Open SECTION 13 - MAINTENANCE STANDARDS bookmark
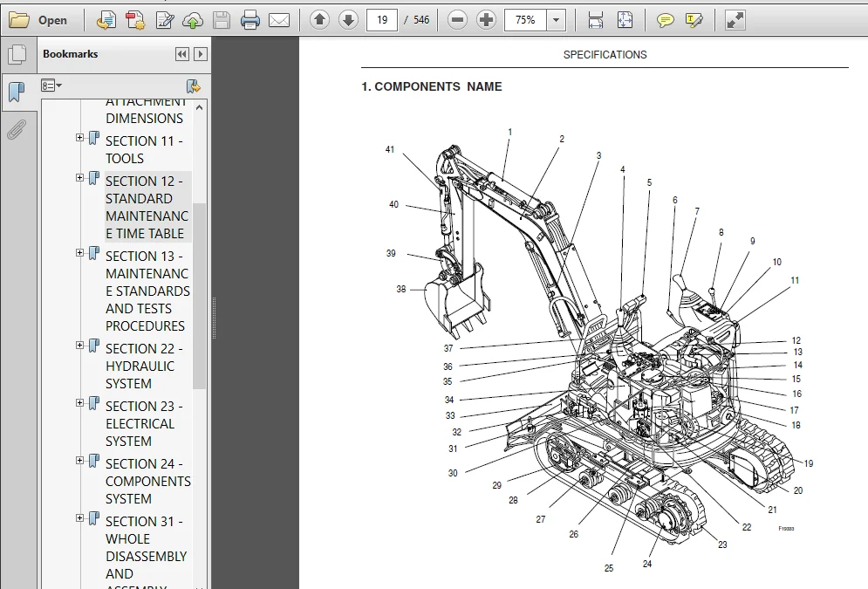The image size is (868, 589). coord(147,291)
